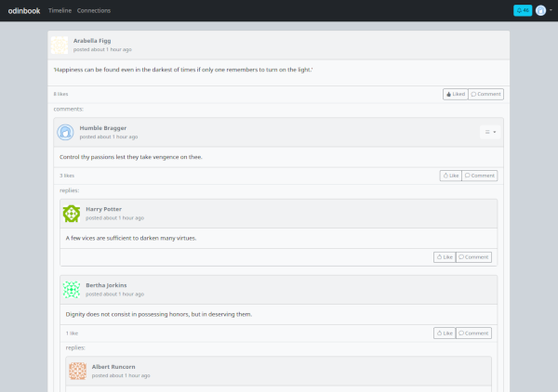This screenshot has width=558, height=392.
Task: Click Harry Potter's green avatar
Action: (72, 214)
